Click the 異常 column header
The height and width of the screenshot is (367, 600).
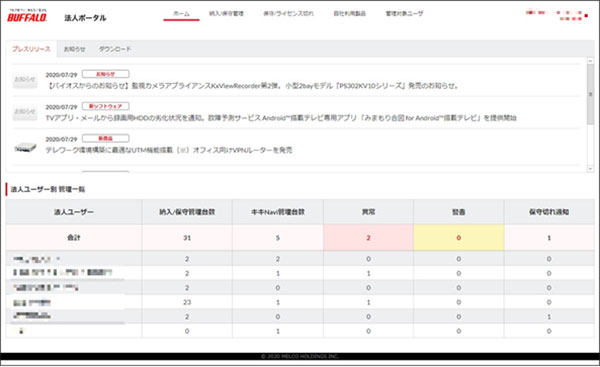pyautogui.click(x=368, y=212)
